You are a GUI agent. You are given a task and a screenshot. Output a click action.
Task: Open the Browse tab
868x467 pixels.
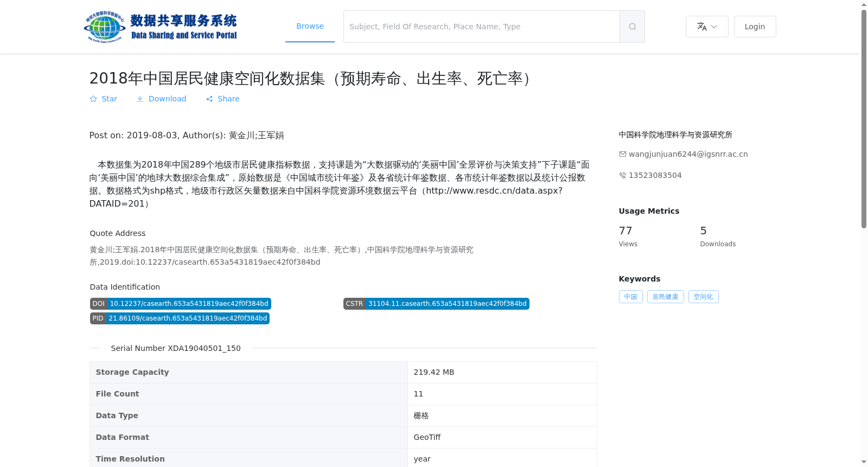pos(310,26)
